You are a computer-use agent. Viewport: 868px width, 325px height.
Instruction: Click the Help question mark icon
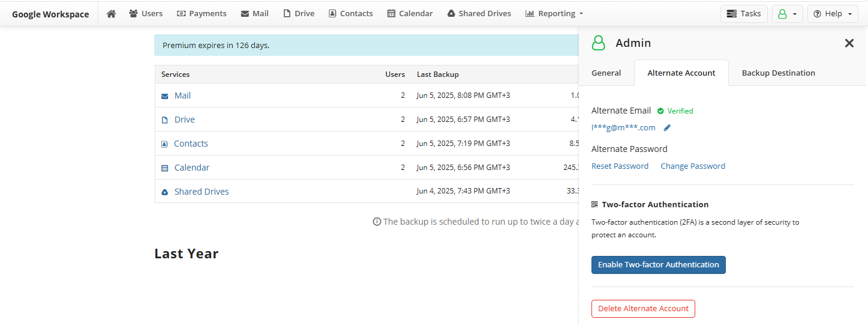817,13
